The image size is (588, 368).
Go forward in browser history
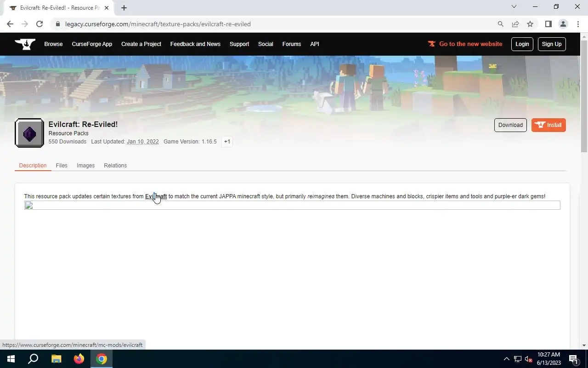click(25, 24)
